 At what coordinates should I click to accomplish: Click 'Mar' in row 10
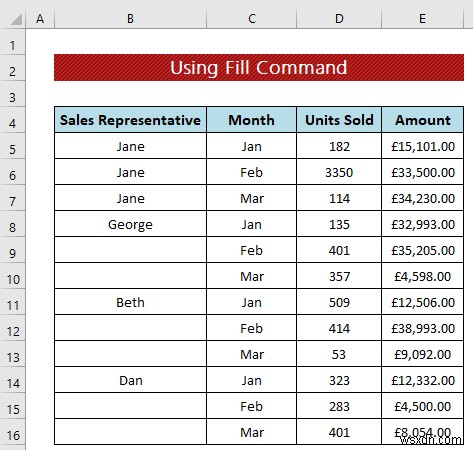tap(252, 276)
